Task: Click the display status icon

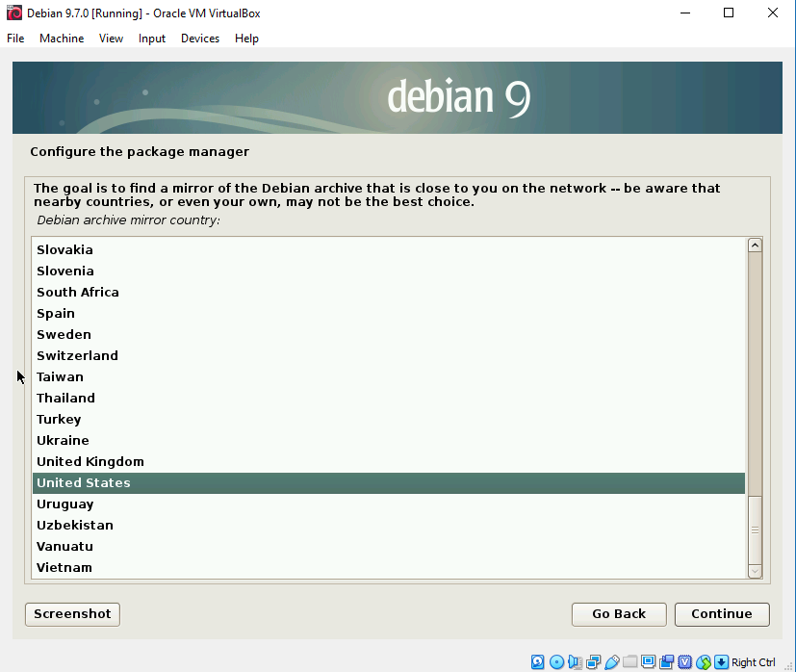Action: click(649, 661)
